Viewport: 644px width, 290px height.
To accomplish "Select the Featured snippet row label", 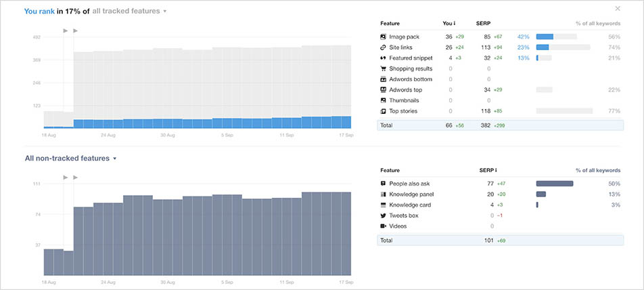I will point(411,58).
